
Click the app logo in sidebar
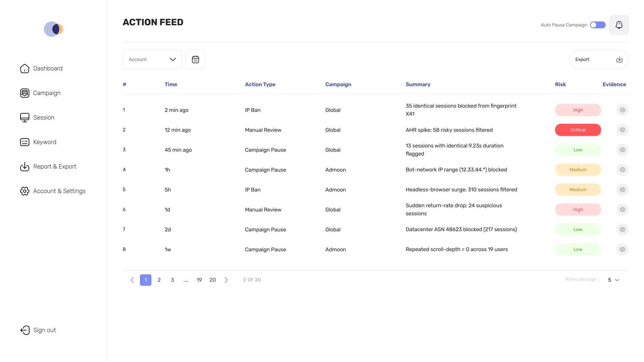[x=53, y=29]
